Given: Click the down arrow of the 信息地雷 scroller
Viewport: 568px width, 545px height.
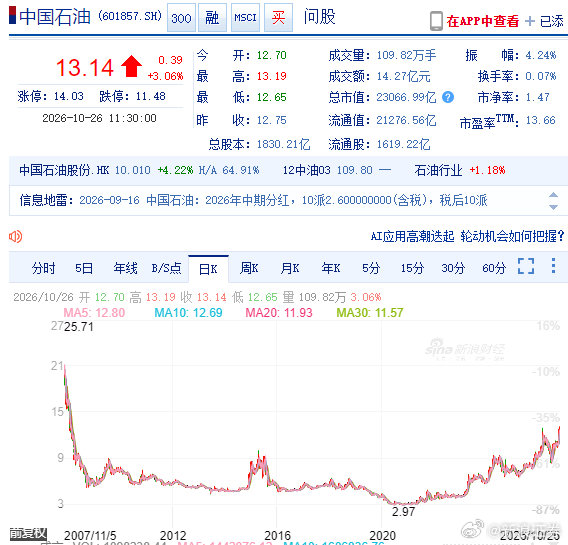Looking at the screenshot, I should tap(553, 207).
